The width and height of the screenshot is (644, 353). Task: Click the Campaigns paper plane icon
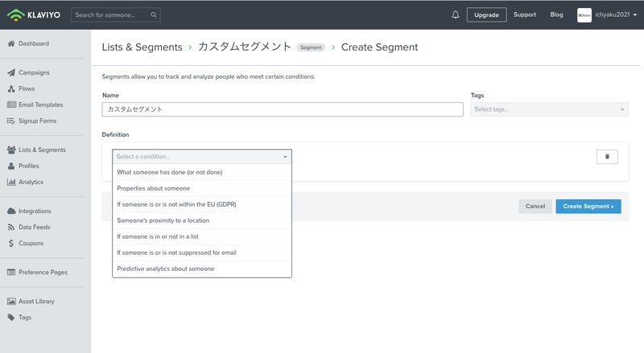tap(11, 72)
